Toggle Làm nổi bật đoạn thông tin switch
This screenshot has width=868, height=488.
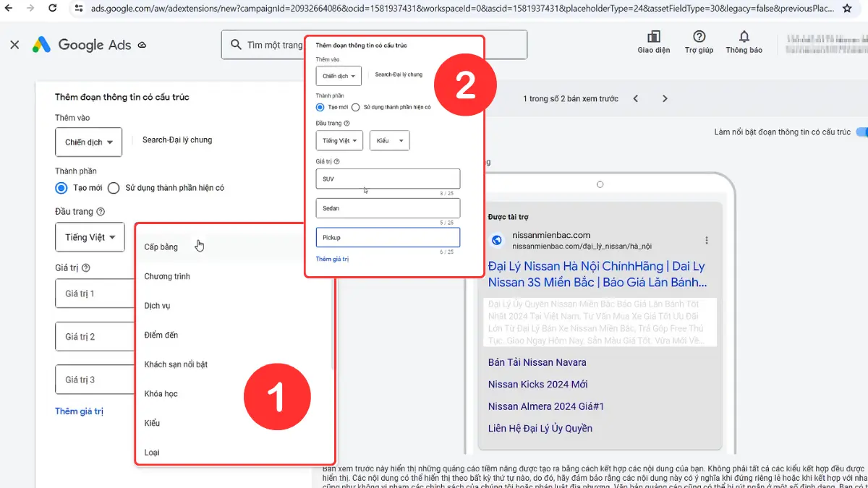point(861,132)
